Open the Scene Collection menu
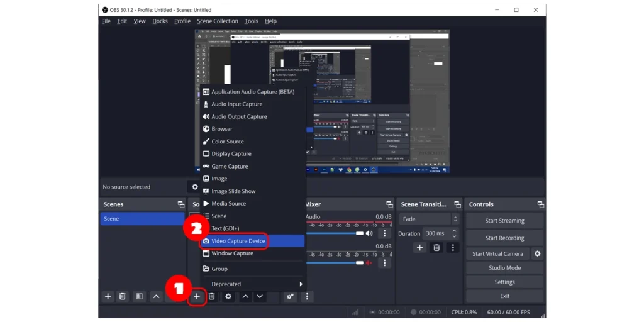The height and width of the screenshot is (322, 644). point(218,21)
